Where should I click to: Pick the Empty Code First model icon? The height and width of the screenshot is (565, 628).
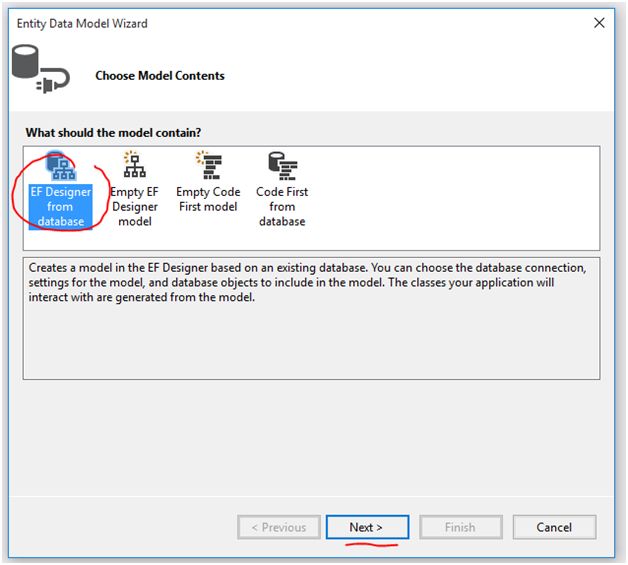coord(209,165)
